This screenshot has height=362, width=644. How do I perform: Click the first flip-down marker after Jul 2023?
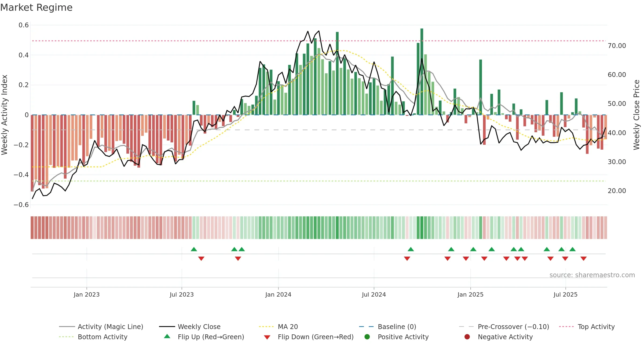pos(201,258)
